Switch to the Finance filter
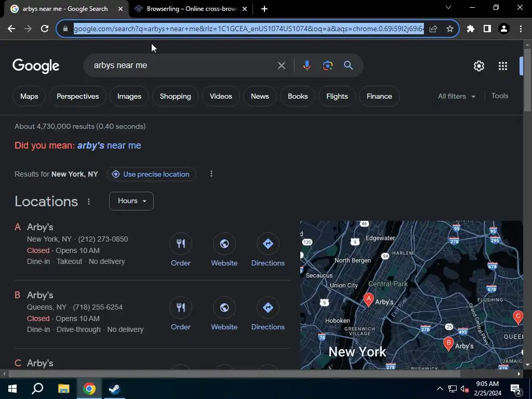This screenshot has height=399, width=532. tap(379, 96)
